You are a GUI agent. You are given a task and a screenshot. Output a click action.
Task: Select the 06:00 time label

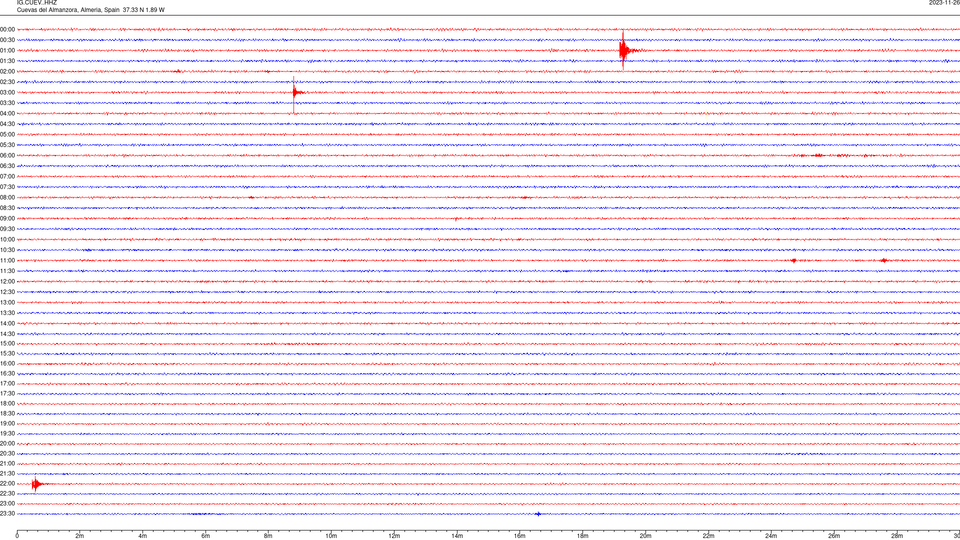tap(7, 156)
